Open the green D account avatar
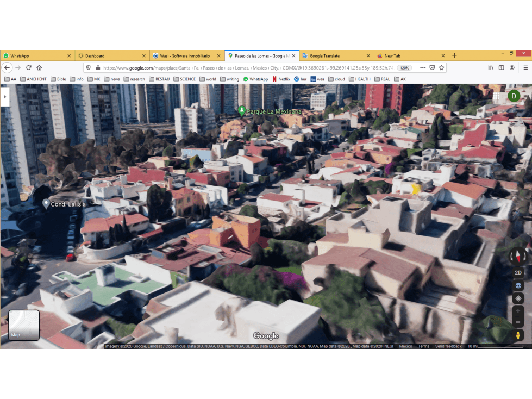The image size is (532, 399). pos(514,96)
